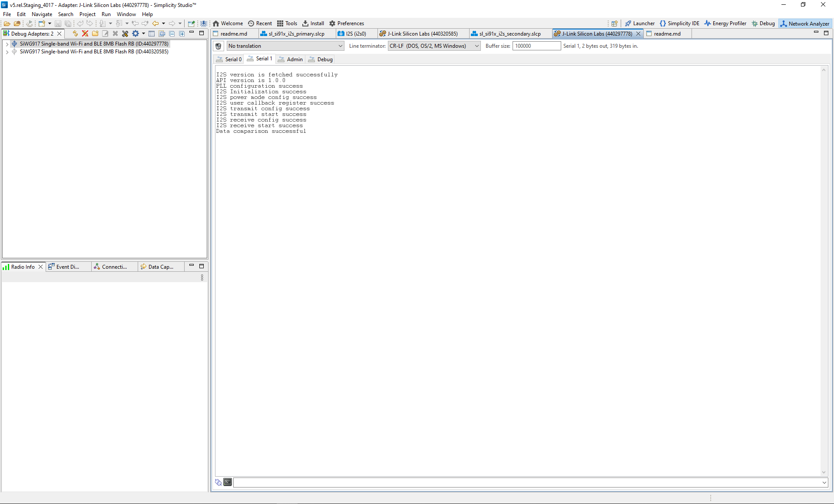Click the orange refresh adapters icon
This screenshot has height=504, width=834.
click(x=75, y=33)
